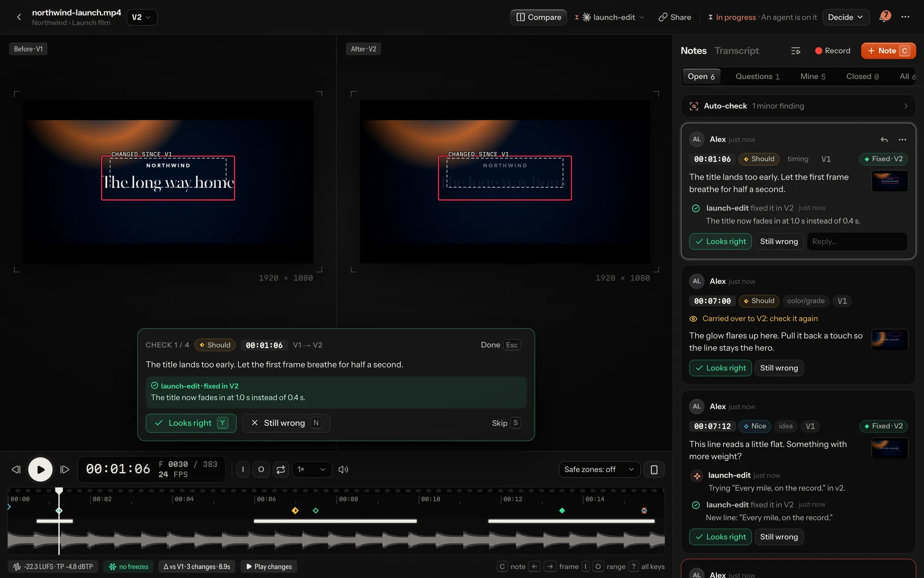Open ellipsis menu on the 00:01:06 note
This screenshot has height=578, width=924.
pyautogui.click(x=902, y=140)
